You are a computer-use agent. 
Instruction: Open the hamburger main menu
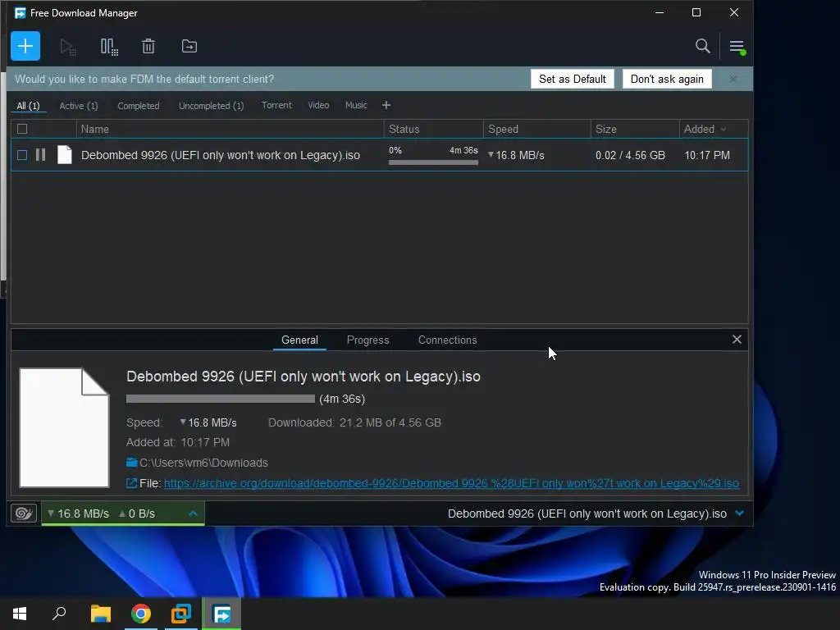tap(737, 47)
